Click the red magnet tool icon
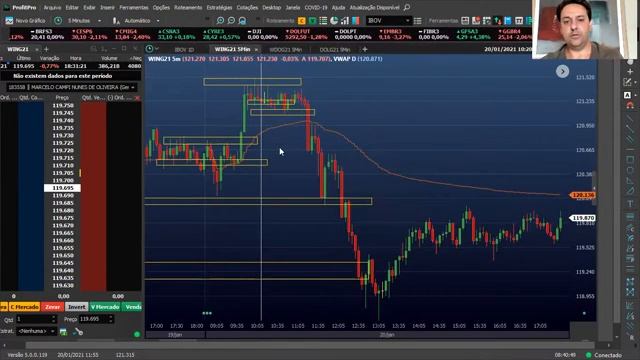The width and height of the screenshot is (640, 360). 630,106
